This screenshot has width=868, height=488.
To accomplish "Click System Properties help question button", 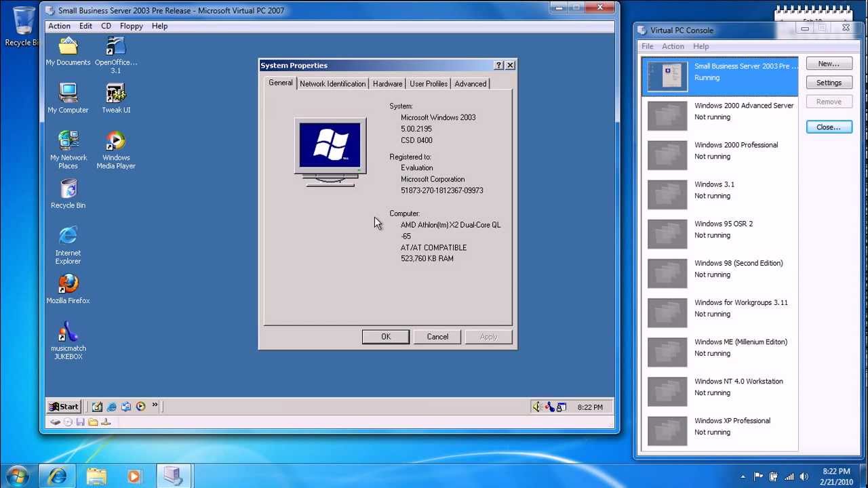I will (x=499, y=65).
